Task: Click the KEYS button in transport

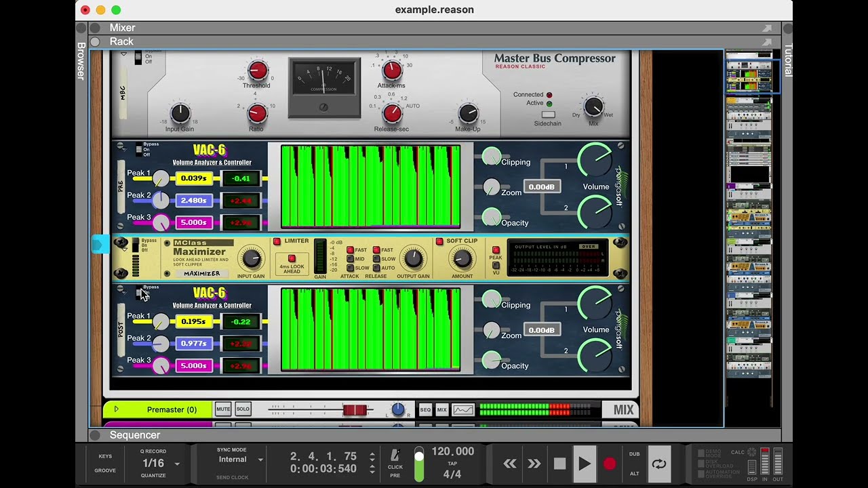Action: pyautogui.click(x=105, y=457)
